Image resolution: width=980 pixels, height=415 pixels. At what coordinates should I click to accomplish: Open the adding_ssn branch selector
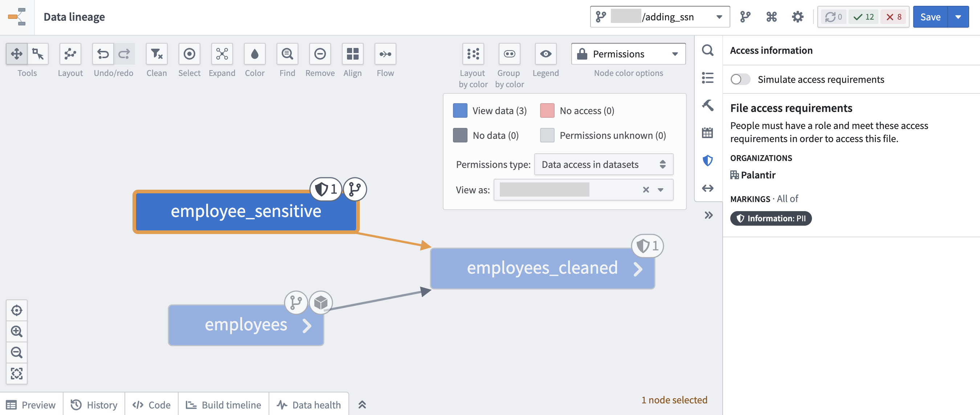pos(660,17)
